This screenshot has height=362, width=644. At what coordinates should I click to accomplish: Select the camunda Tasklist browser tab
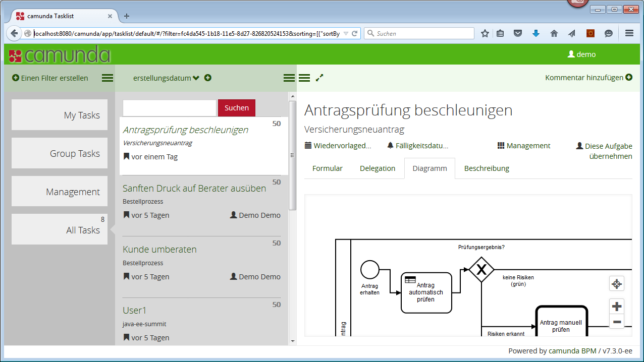point(65,16)
